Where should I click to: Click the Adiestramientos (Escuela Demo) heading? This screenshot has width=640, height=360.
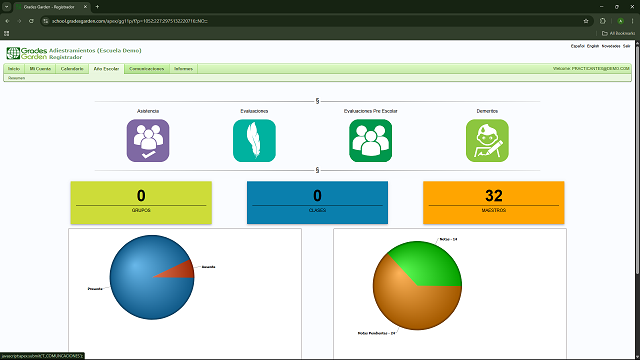coord(95,50)
